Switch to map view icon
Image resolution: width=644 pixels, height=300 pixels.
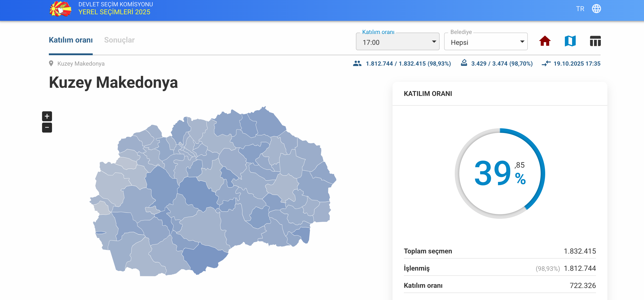[570, 41]
